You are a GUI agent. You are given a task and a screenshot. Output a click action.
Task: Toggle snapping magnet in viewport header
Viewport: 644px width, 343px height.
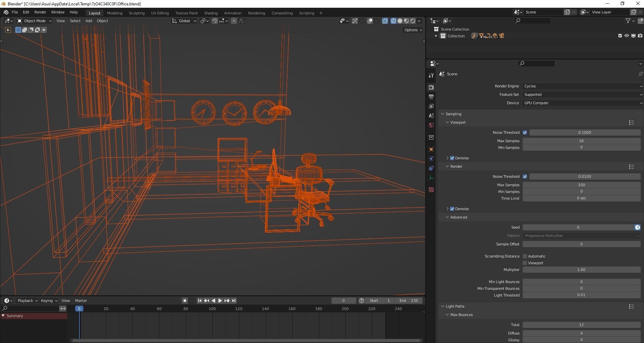214,21
